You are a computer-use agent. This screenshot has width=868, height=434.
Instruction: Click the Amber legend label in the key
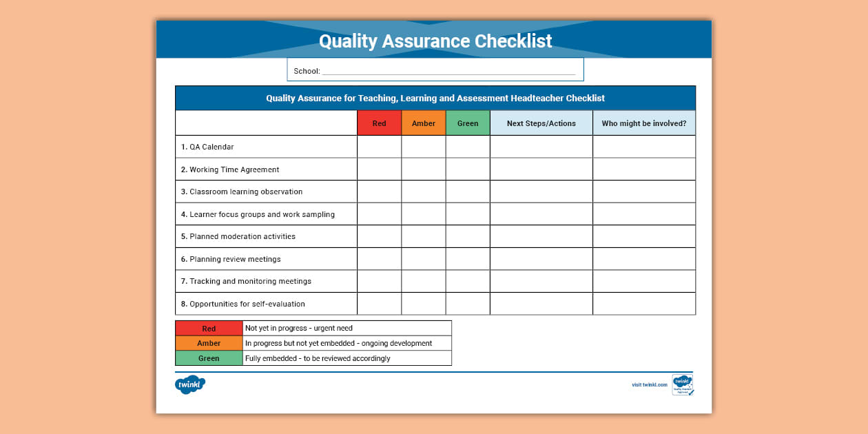pyautogui.click(x=209, y=342)
